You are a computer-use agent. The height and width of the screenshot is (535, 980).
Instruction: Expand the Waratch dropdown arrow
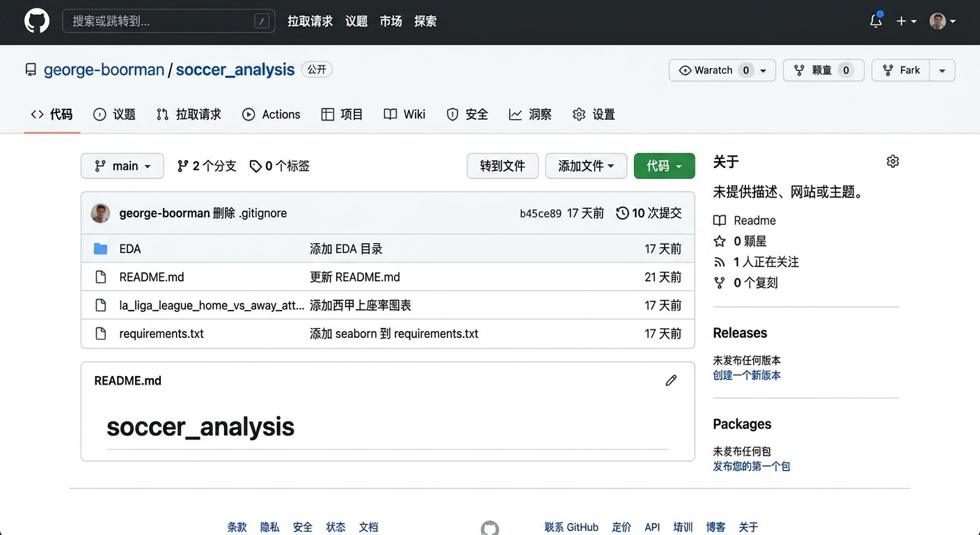[764, 70]
